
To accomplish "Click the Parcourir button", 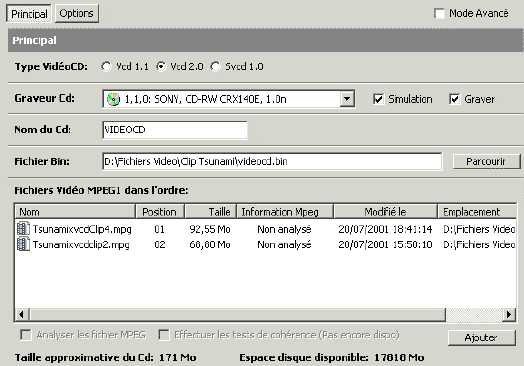I will coord(486,162).
